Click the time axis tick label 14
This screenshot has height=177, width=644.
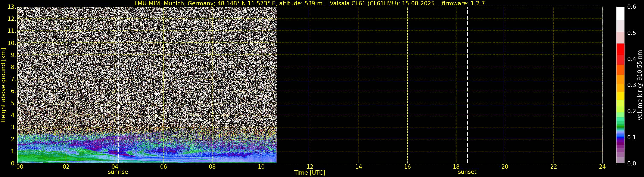(358, 167)
